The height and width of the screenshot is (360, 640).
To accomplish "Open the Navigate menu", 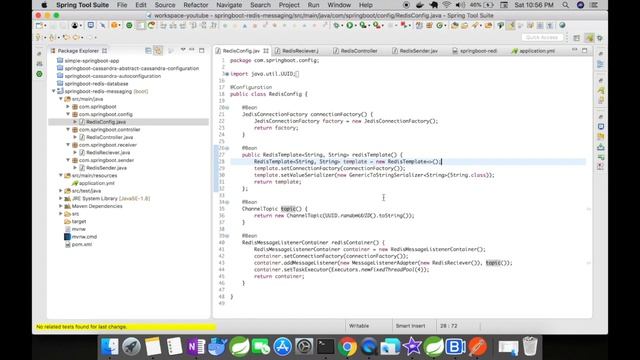I will (x=229, y=5).
